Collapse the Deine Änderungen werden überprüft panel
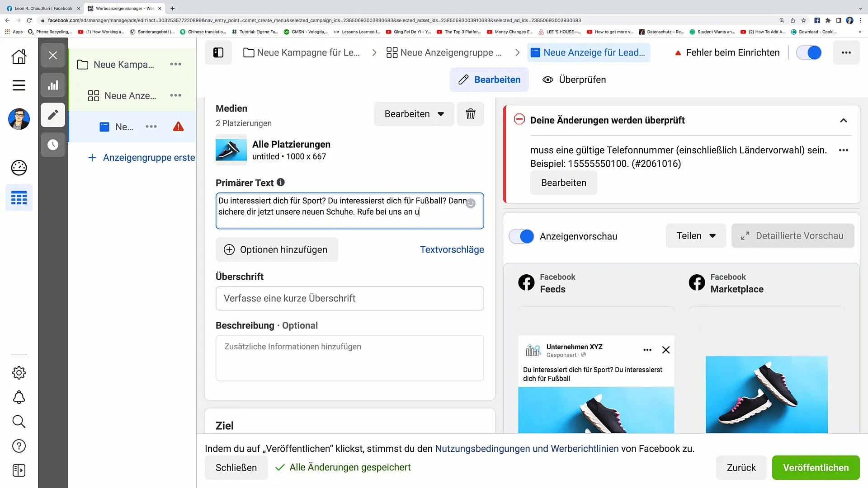 pos(844,120)
